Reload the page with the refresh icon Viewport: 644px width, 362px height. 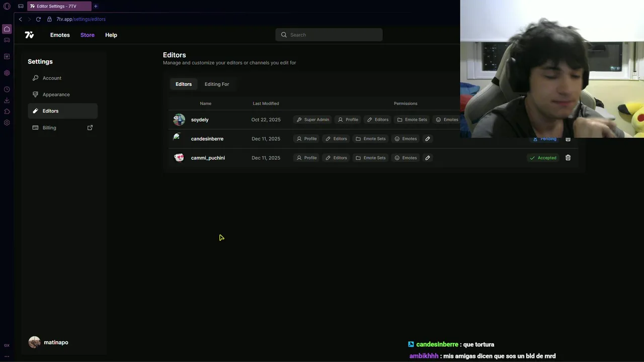38,19
